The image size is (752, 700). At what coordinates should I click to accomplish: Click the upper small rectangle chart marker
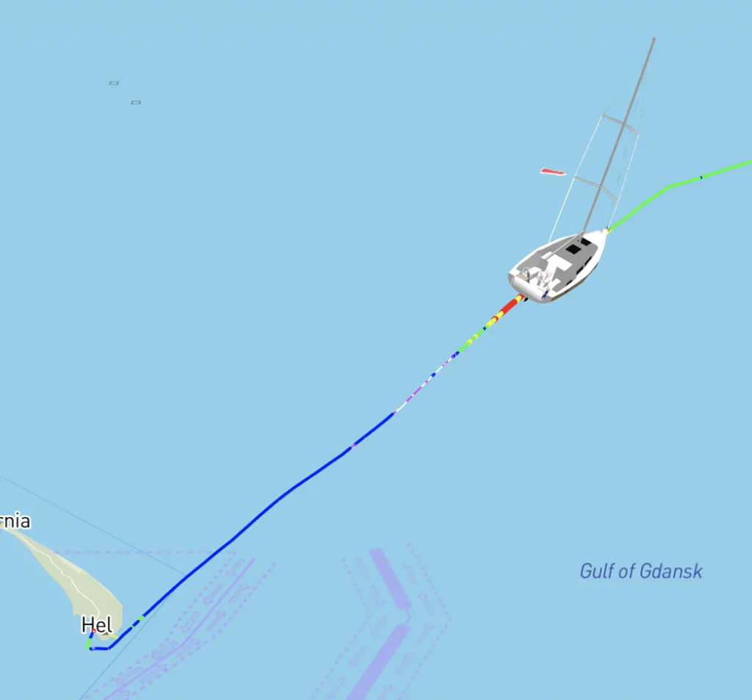[x=114, y=83]
